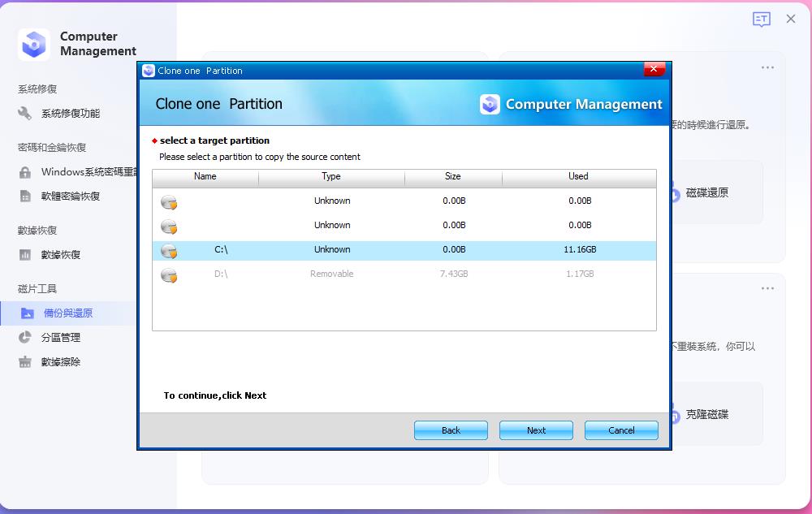Select the D:\ removable partition row

pyautogui.click(x=404, y=275)
